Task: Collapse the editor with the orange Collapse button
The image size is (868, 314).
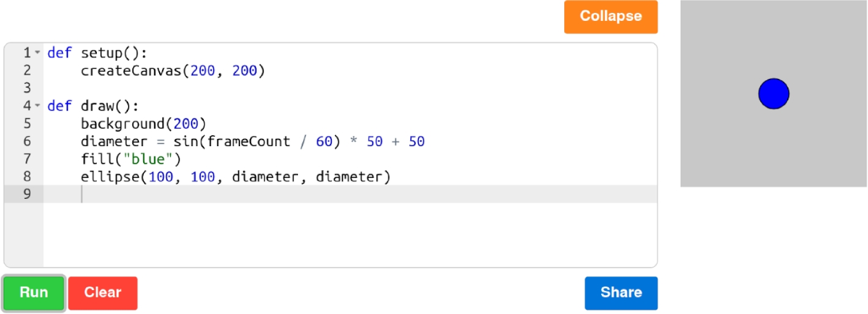Action: [x=611, y=17]
